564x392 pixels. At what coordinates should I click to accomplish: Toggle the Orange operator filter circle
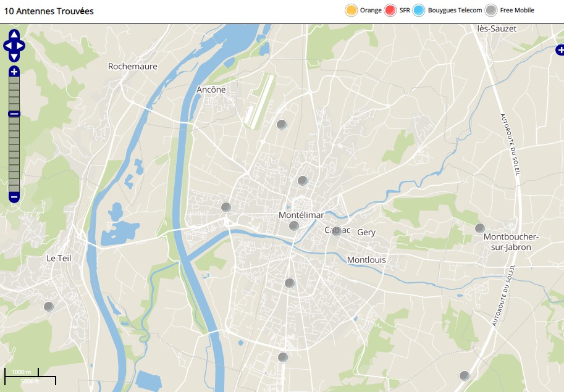351,10
